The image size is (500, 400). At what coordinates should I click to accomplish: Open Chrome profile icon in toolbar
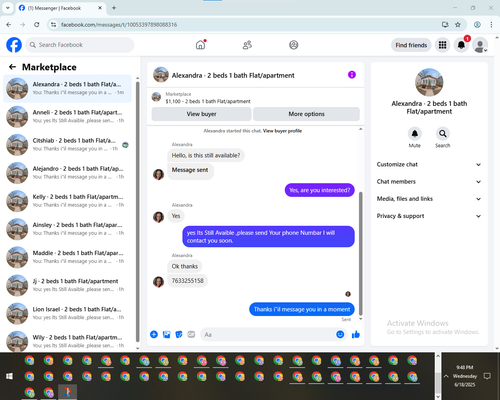(477, 25)
